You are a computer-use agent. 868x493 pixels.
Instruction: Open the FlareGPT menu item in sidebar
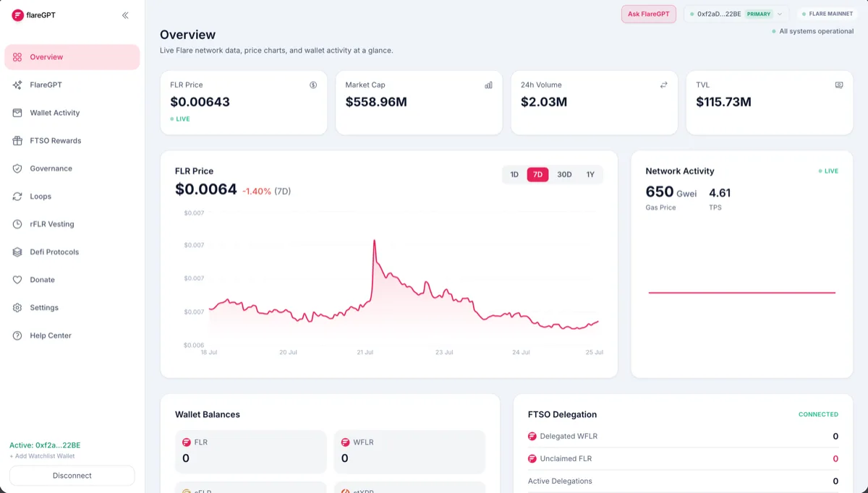pos(72,85)
